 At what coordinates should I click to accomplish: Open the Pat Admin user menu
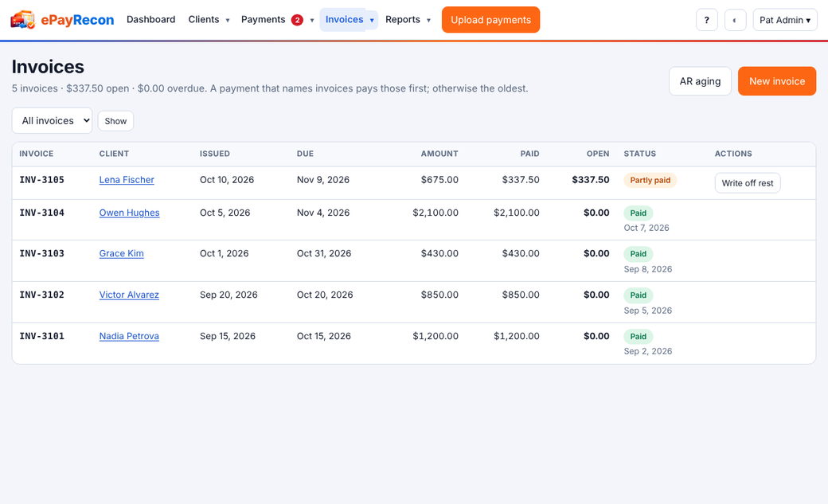pyautogui.click(x=785, y=20)
